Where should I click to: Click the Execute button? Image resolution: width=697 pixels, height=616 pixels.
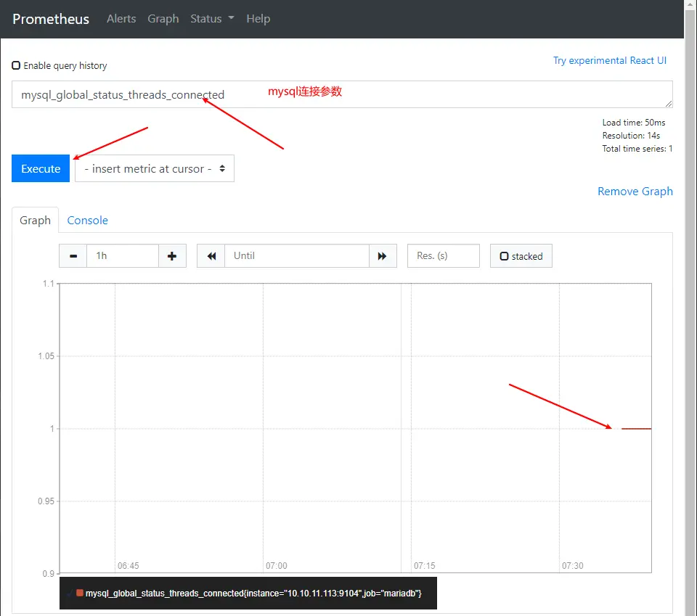click(41, 168)
